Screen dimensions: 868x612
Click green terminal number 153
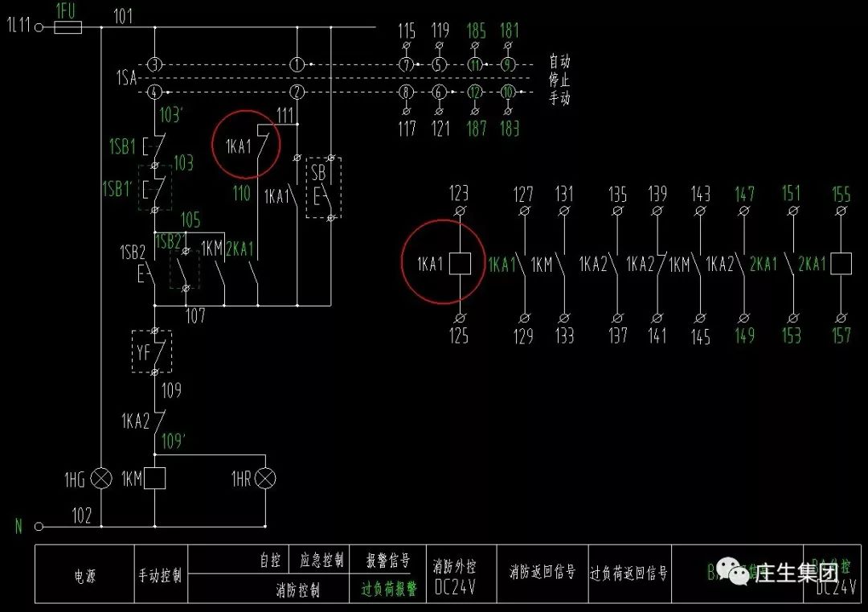(792, 335)
